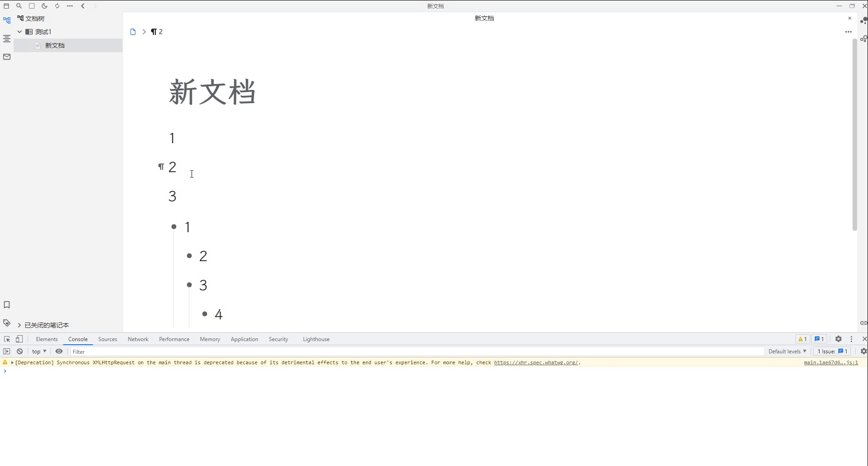Start data sync with the refresh icon
868x466 pixels.
(57, 6)
